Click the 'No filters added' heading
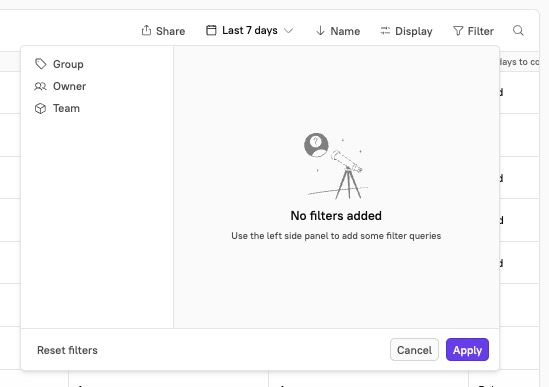 click(336, 216)
